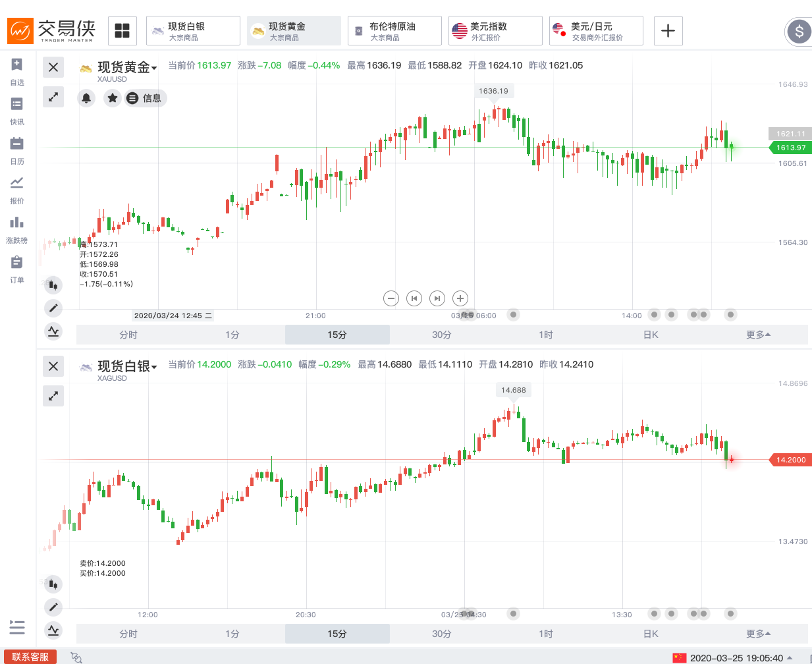Open the 涨跌榜 rankings panel
The height and width of the screenshot is (664, 812).
(x=17, y=232)
